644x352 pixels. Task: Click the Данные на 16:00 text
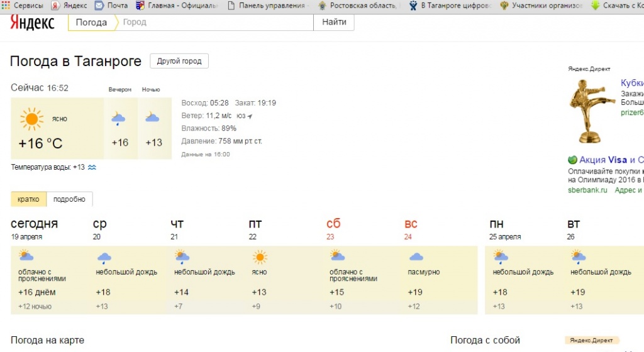click(206, 154)
